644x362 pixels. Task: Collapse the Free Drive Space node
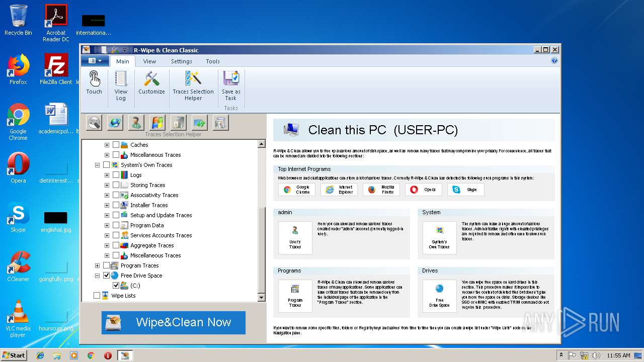[x=97, y=276]
